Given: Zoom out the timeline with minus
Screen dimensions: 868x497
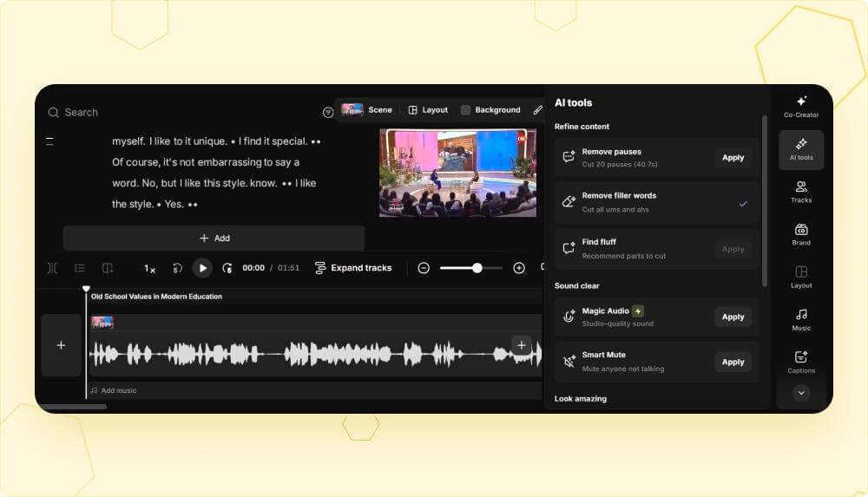Looking at the screenshot, I should [x=424, y=268].
